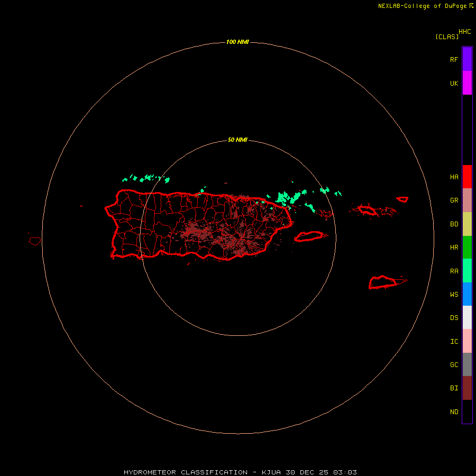Click the ND legend label
The width and height of the screenshot is (476, 476).
coord(454,412)
